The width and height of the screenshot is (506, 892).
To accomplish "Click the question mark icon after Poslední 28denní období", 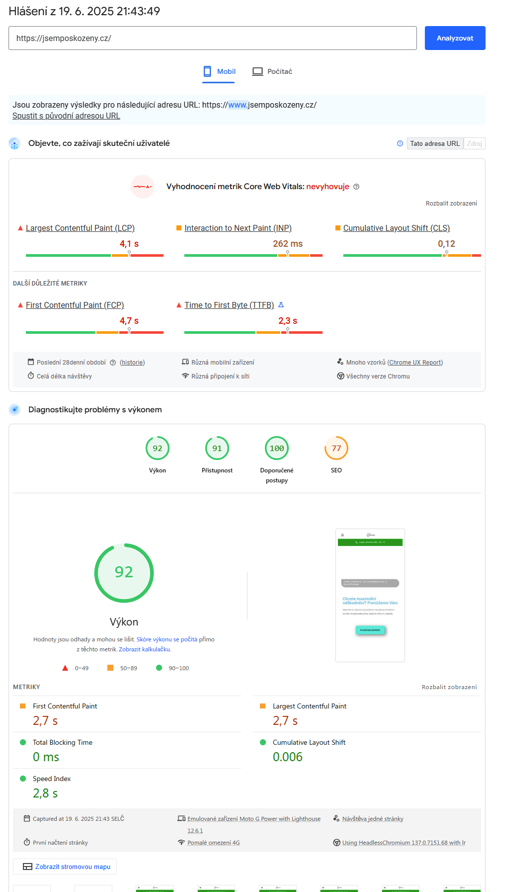I will point(113,362).
